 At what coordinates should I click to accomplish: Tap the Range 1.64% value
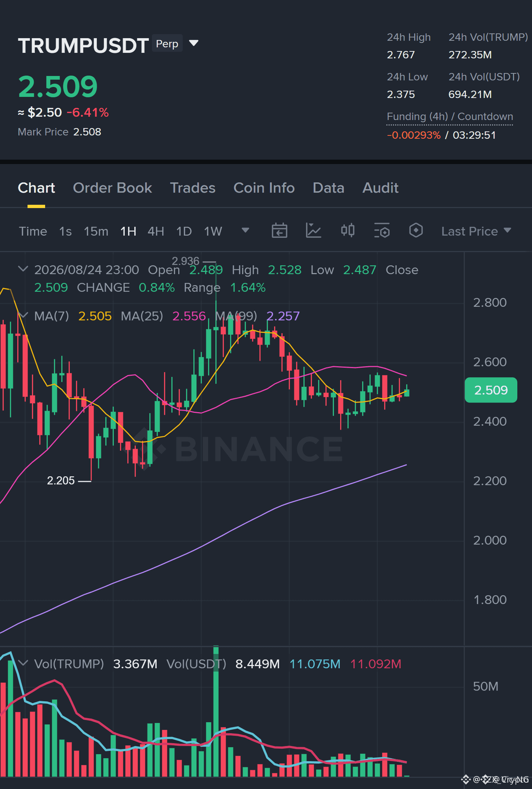248,288
